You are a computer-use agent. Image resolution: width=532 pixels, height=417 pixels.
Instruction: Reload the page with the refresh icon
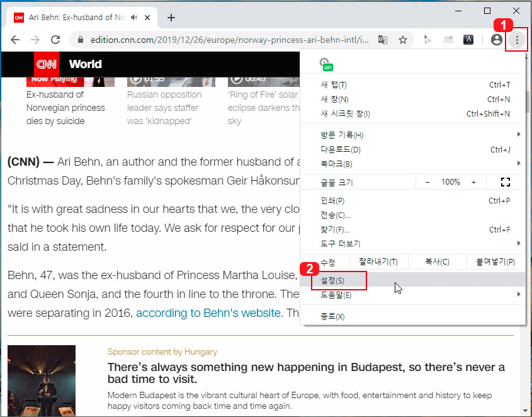pyautogui.click(x=55, y=40)
